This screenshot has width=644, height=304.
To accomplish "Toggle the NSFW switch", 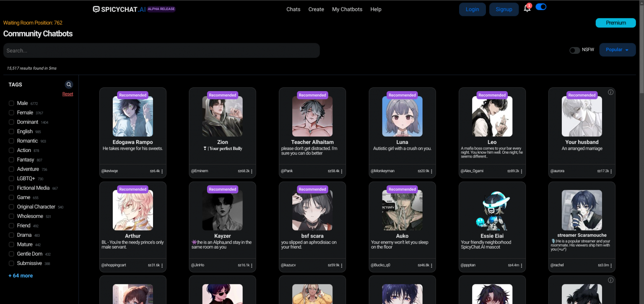I will [x=574, y=50].
